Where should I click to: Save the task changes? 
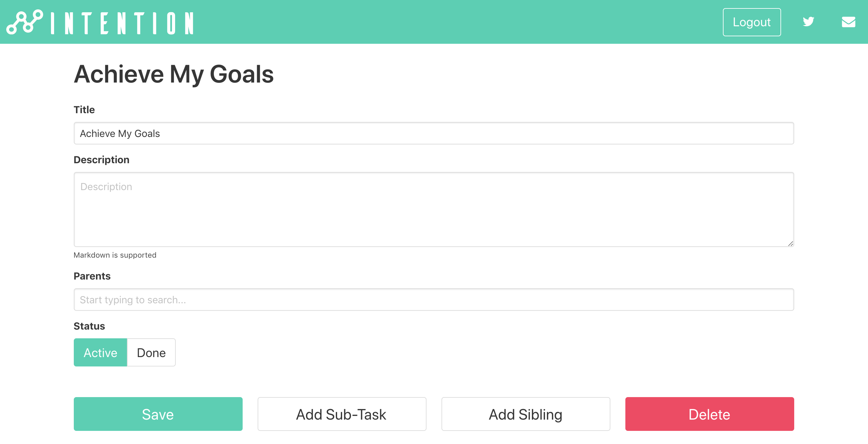[158, 414]
